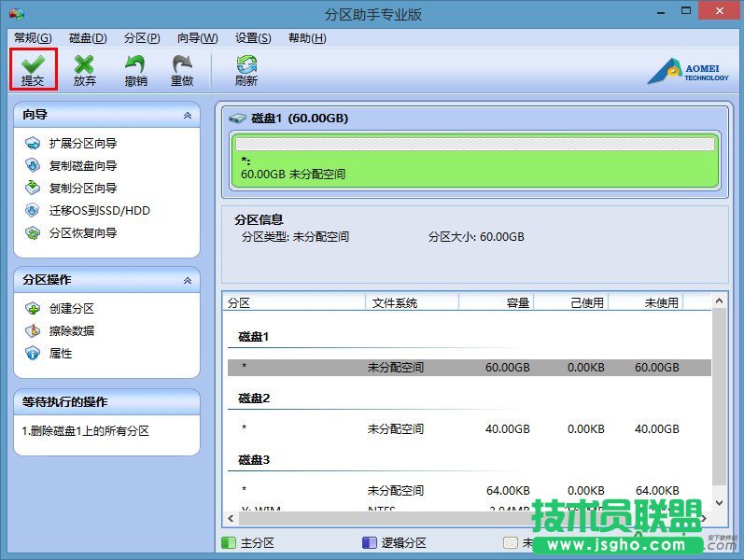This screenshot has width=744, height=560.
Task: Minimize the 分区助手专业版 window
Action: 661,12
